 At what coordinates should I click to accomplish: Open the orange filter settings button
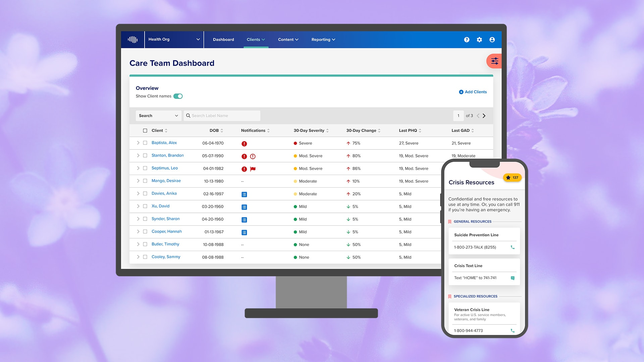[x=494, y=61]
